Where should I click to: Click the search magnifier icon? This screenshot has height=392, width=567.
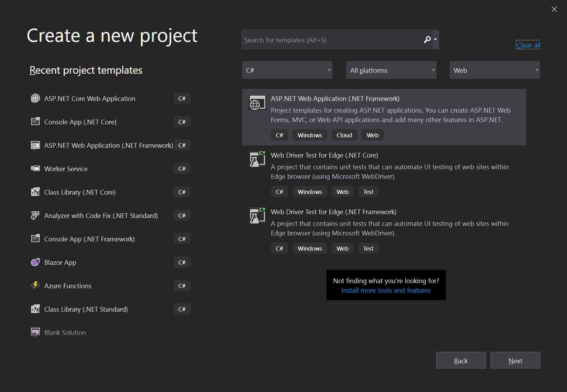click(x=427, y=40)
